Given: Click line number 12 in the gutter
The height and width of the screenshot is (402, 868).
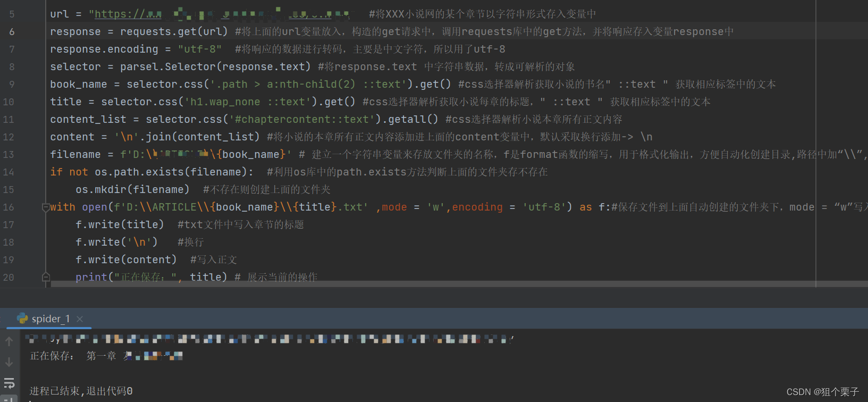Looking at the screenshot, I should pos(9,137).
